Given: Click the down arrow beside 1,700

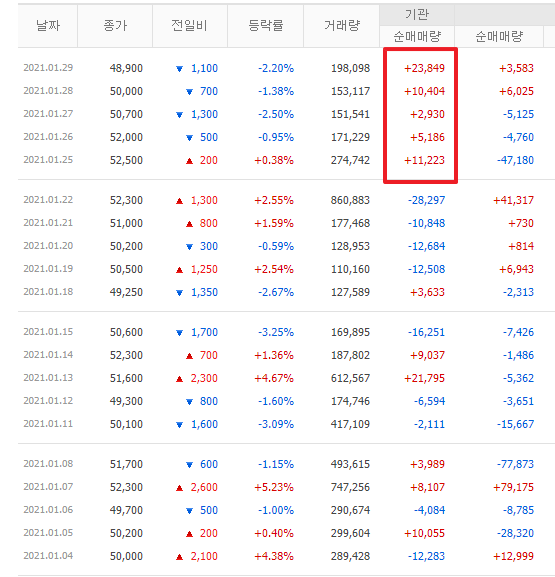Looking at the screenshot, I should click(x=180, y=333).
